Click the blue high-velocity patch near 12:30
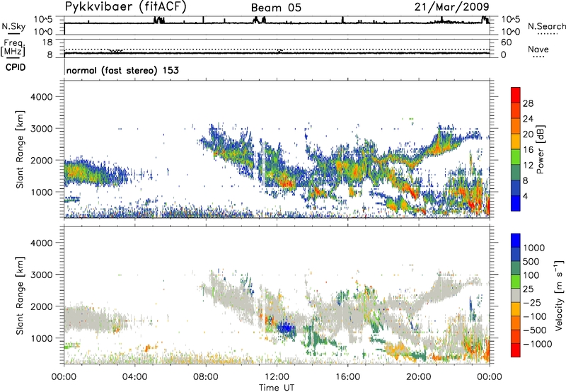Viewport: 566px width, 392px height. pyautogui.click(x=287, y=328)
